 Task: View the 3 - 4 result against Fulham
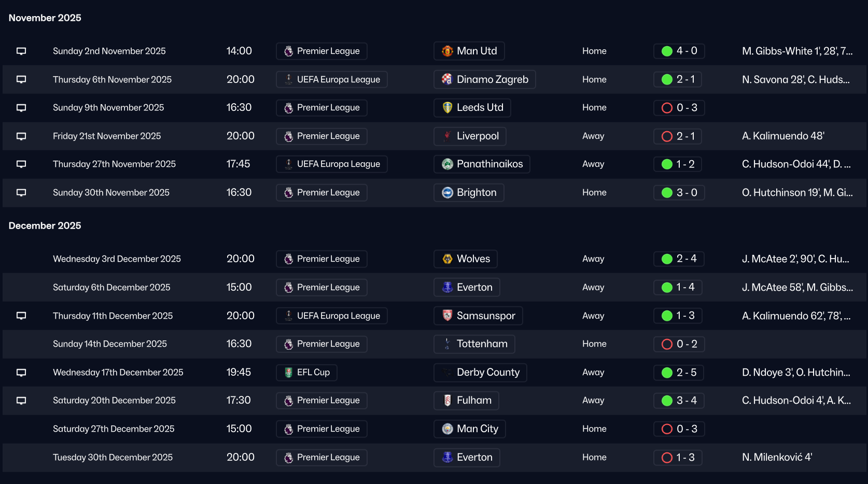click(x=686, y=401)
